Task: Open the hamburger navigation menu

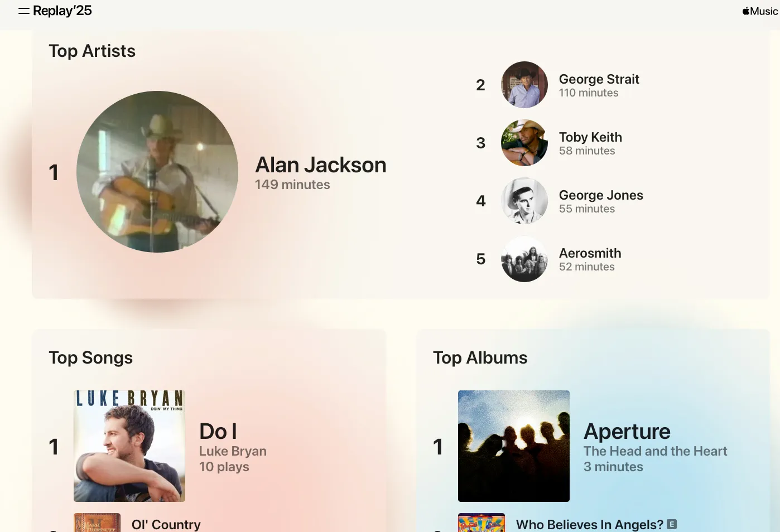Action: tap(23, 11)
